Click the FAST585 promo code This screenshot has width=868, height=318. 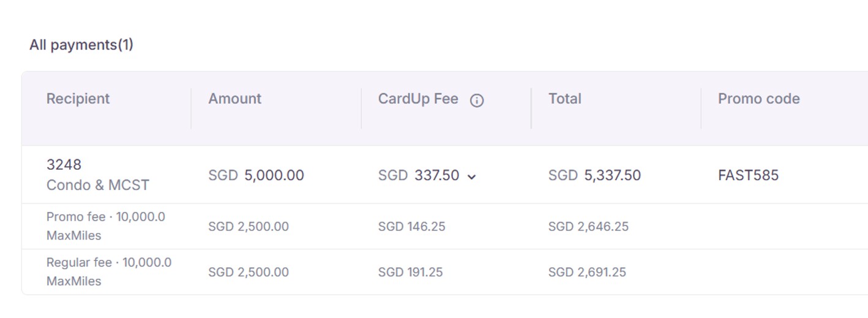click(748, 175)
